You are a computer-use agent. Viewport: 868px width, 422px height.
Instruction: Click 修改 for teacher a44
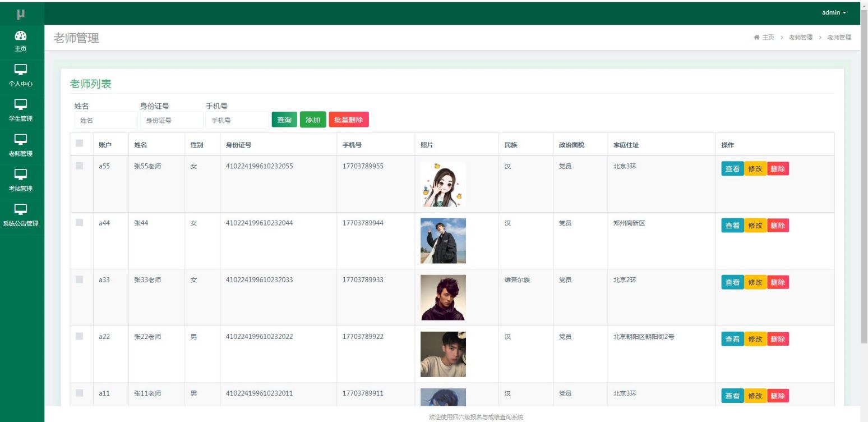(755, 226)
